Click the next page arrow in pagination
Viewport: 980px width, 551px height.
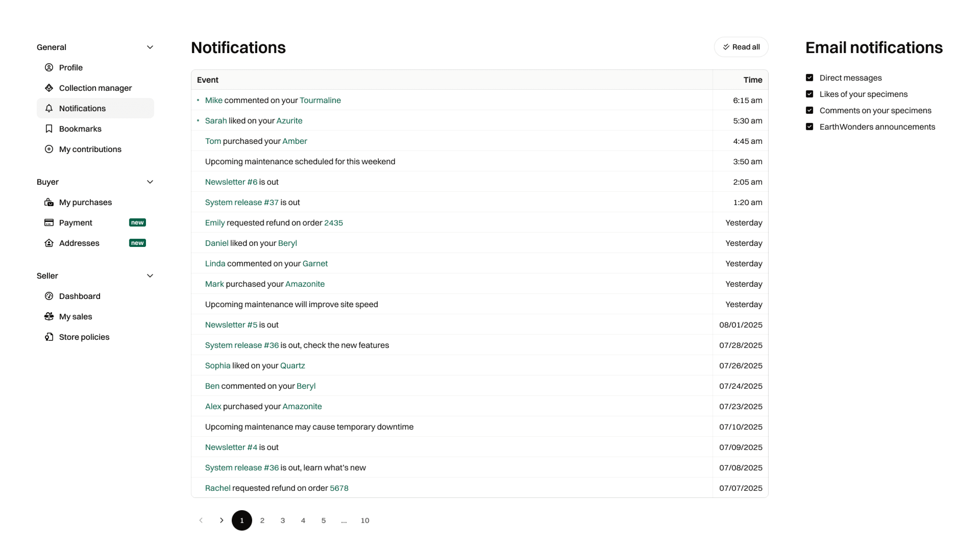(x=222, y=520)
